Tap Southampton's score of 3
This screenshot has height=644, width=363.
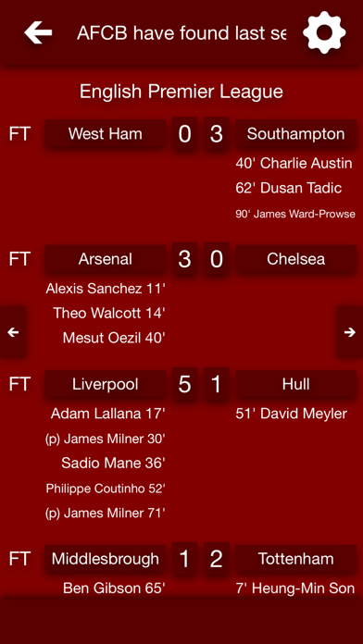point(217,134)
